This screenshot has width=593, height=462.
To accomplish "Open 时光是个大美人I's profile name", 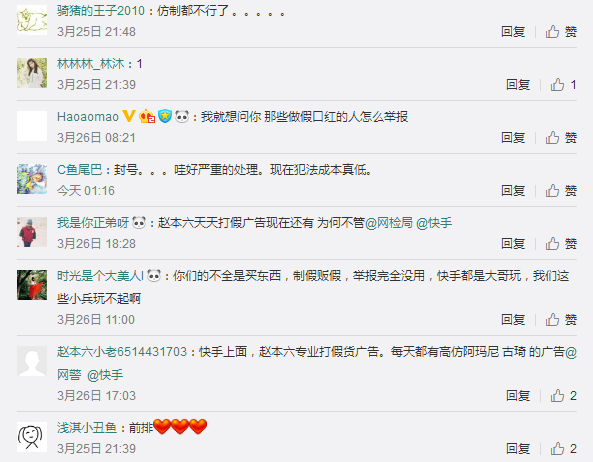I will coord(100,276).
